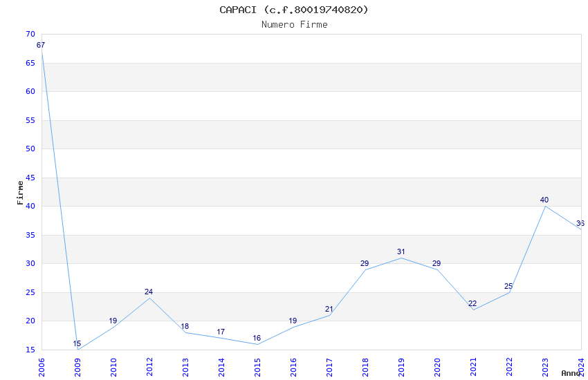Select the vertical axis title "Firme"

click(x=20, y=193)
